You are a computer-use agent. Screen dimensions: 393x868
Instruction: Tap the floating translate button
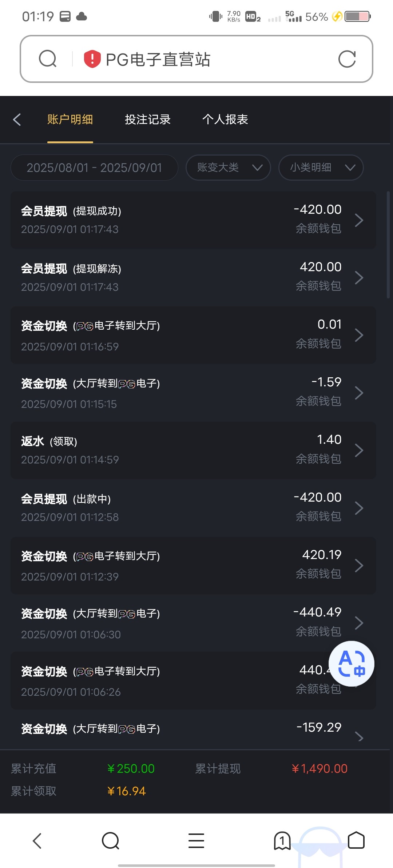click(351, 663)
